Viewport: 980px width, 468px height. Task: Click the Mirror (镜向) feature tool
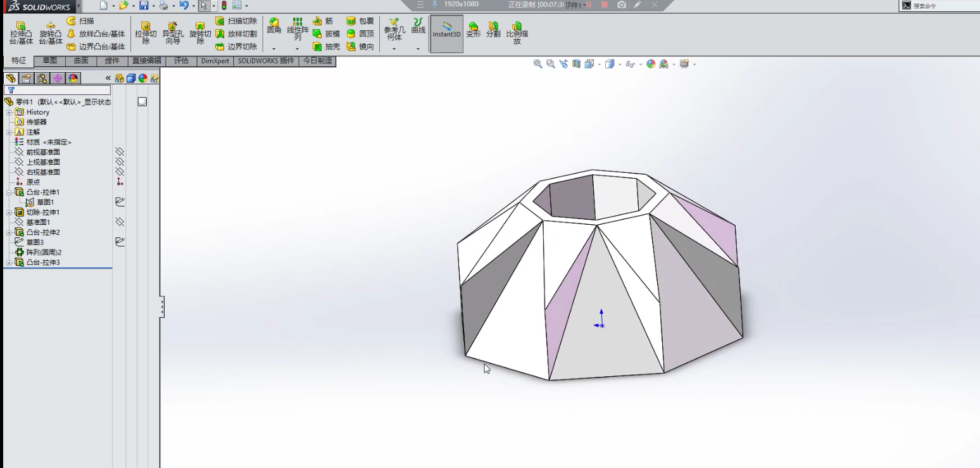tap(360, 46)
